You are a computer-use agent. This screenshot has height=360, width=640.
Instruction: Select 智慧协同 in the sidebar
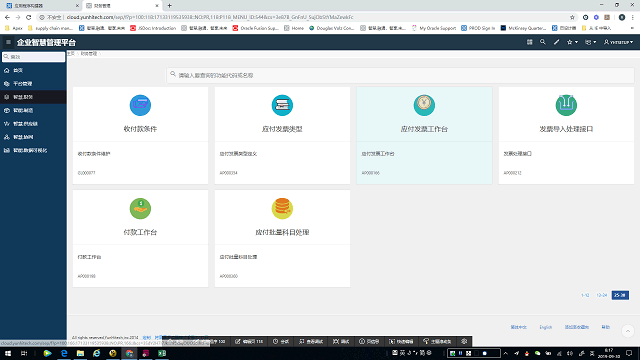[33, 137]
